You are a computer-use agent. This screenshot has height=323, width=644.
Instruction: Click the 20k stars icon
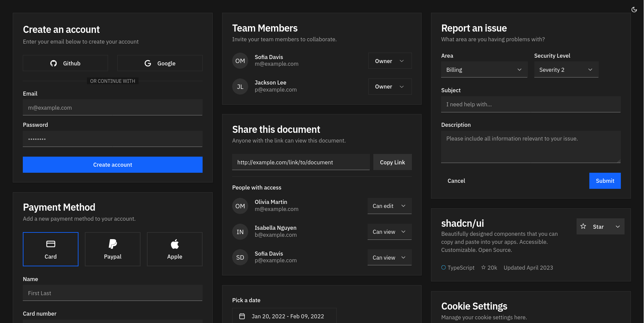pos(483,267)
